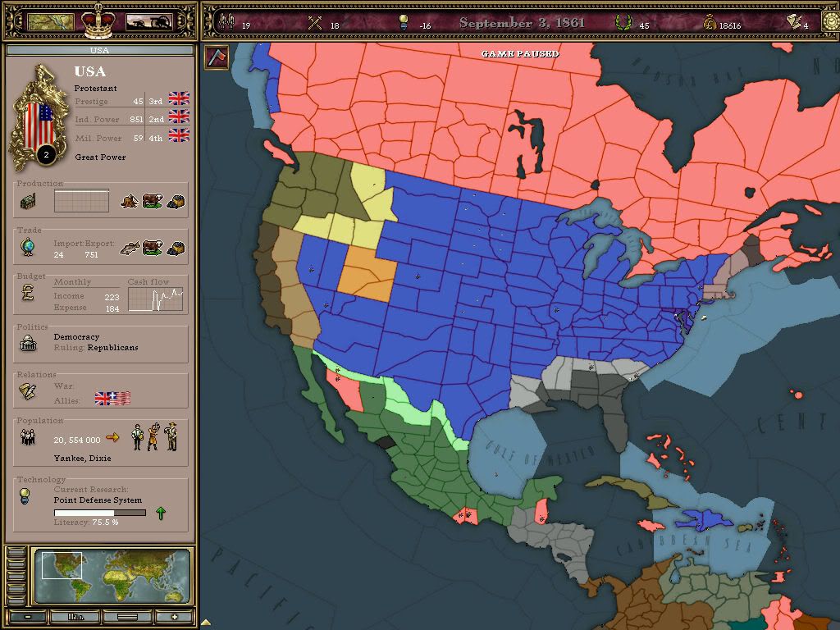This screenshot has height=630, width=840.
Task: Click the Yankee, Dixie cultures text
Action: (x=83, y=458)
